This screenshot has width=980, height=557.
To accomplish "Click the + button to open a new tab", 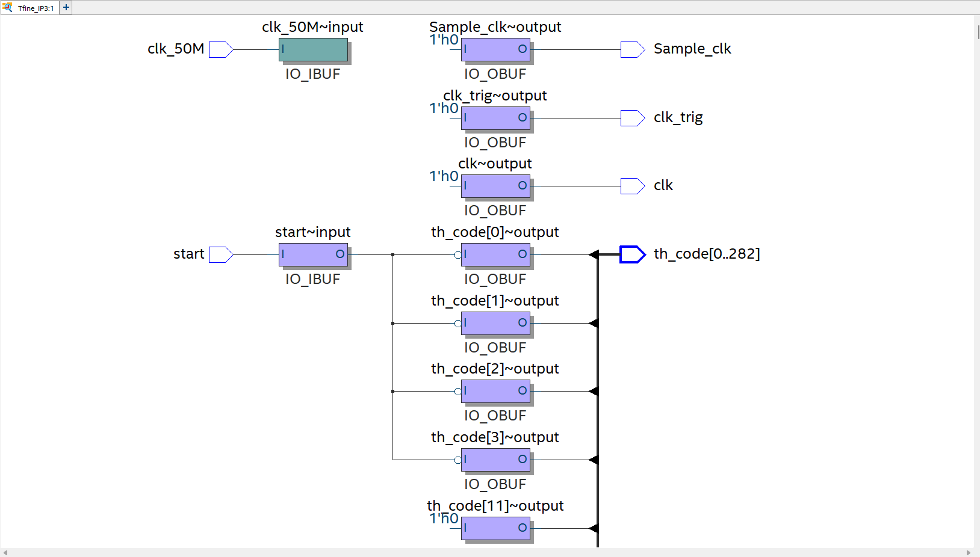I will [65, 7].
